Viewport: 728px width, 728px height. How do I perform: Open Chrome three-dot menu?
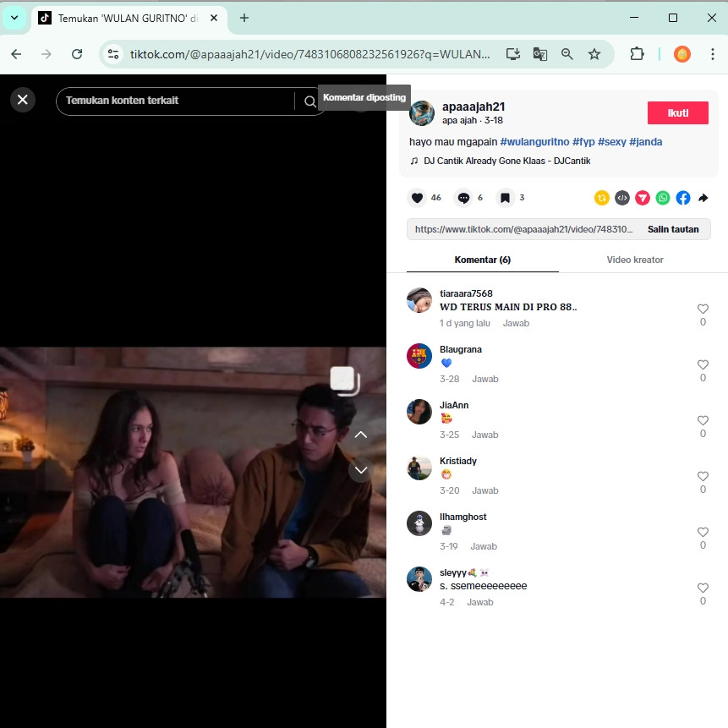712,54
